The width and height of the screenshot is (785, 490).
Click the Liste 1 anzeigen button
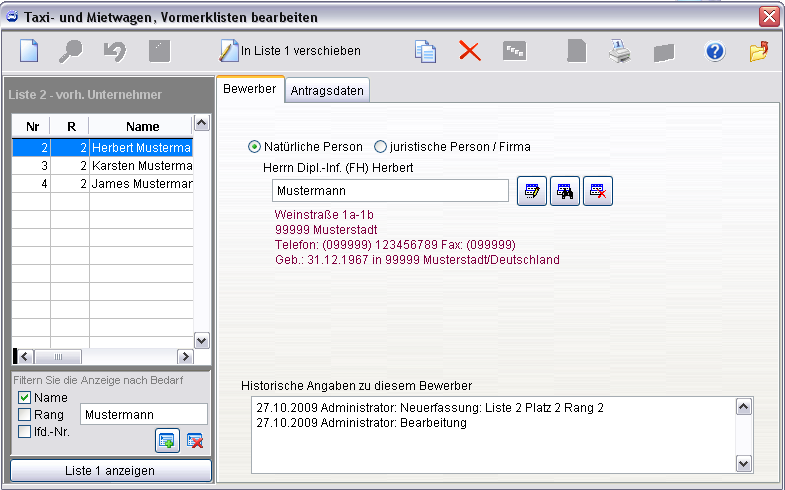[110, 470]
